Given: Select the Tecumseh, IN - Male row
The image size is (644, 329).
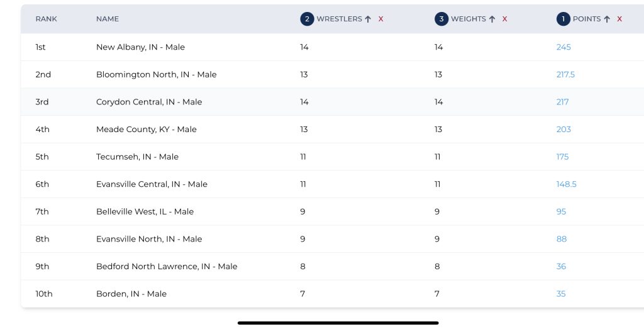Looking at the screenshot, I should click(137, 157).
